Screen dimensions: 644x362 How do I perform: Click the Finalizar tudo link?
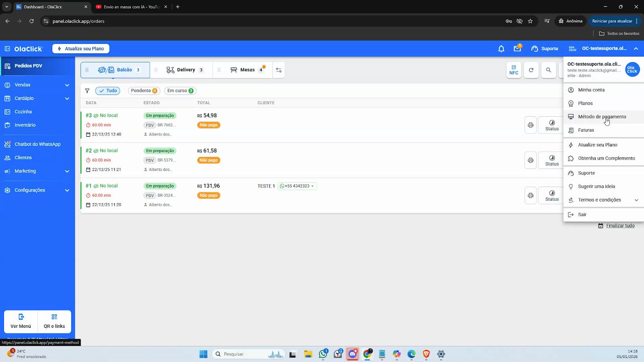coord(620,226)
